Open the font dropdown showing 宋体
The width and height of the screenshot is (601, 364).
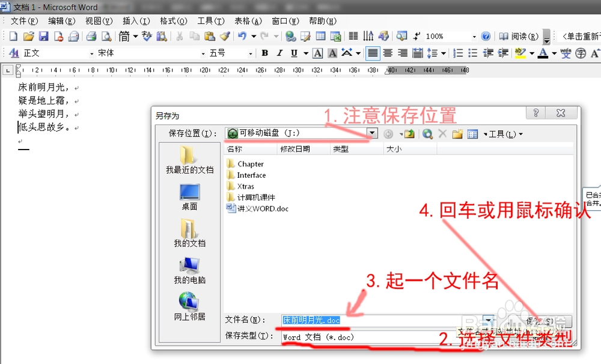[x=203, y=53]
